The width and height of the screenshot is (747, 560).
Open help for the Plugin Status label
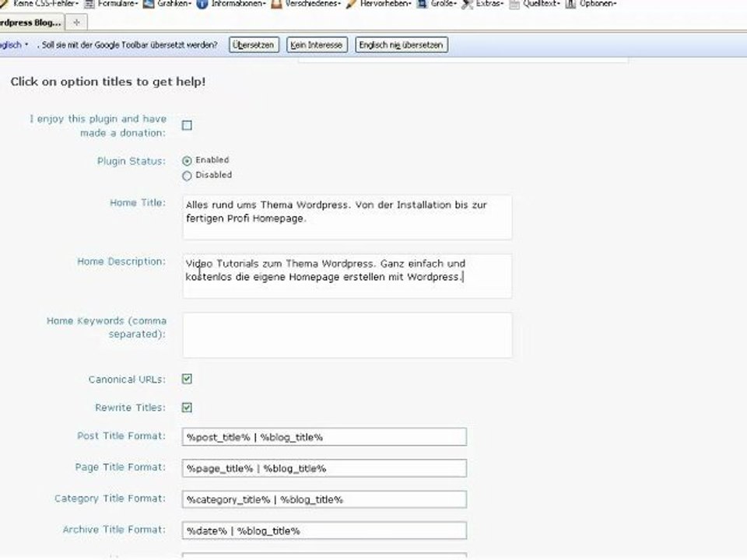pos(132,161)
